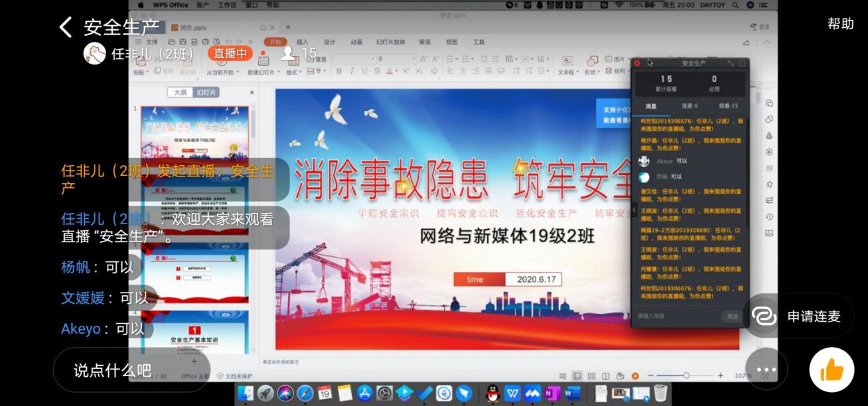Open the App Store in the Dock
Screen dimensions: 868x406
pyautogui.click(x=365, y=393)
